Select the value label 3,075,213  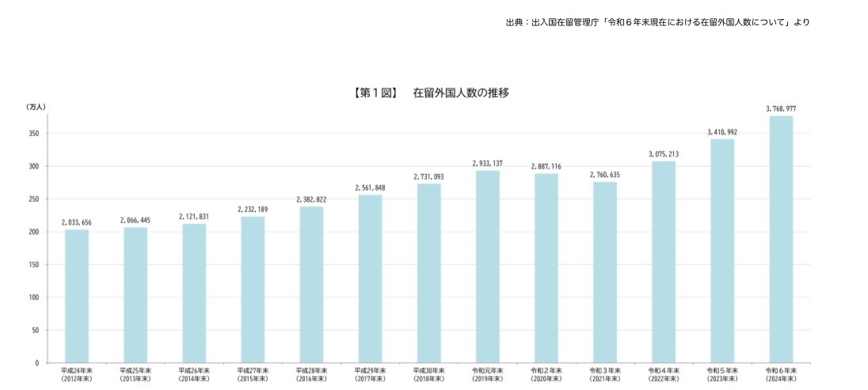(663, 153)
